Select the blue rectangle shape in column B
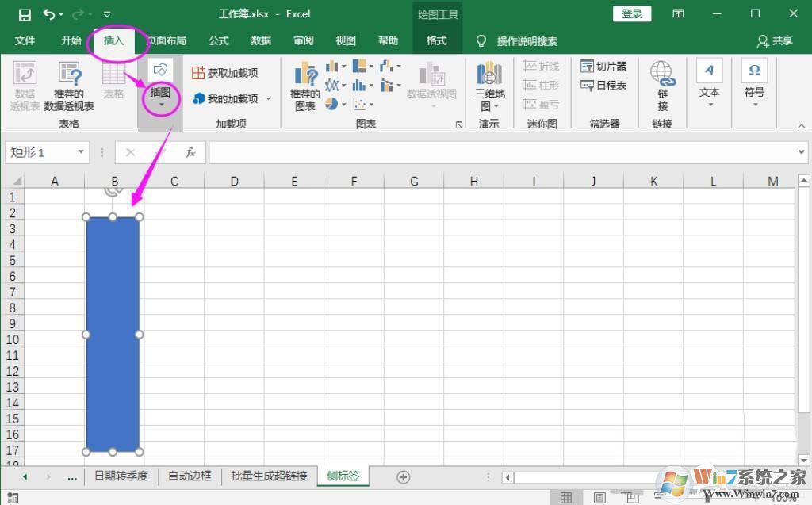 click(x=113, y=333)
